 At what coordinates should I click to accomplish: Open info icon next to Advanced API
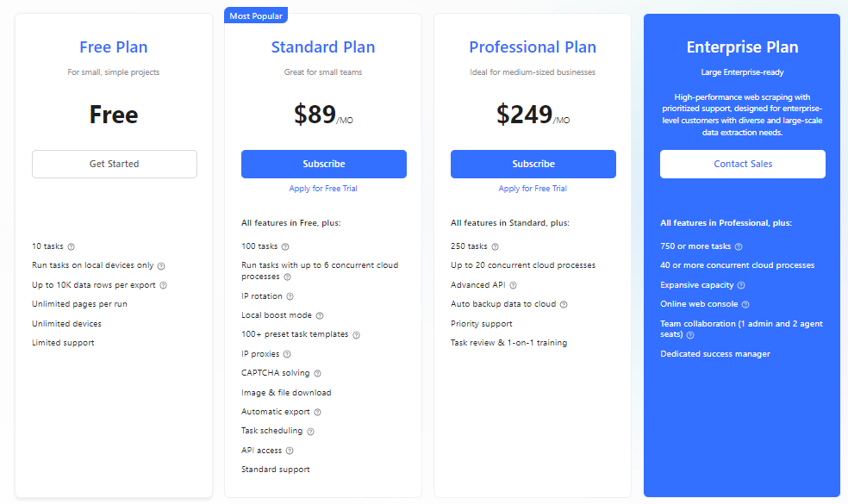514,285
